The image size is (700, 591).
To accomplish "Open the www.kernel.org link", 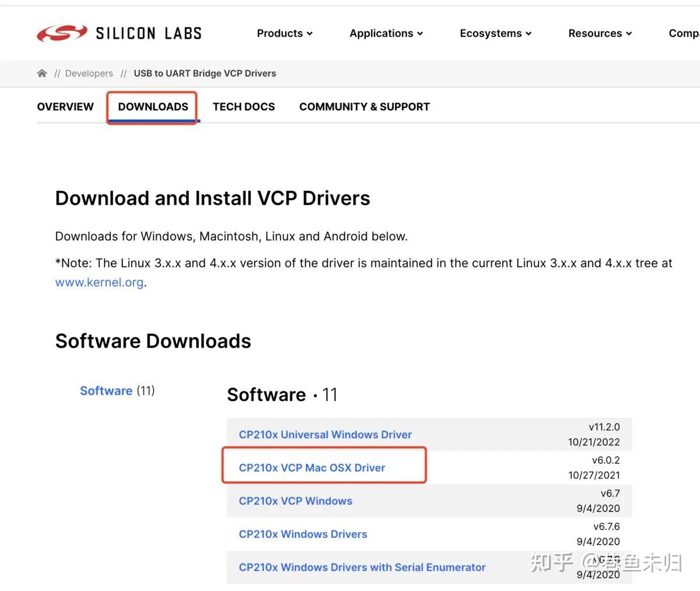I will point(99,282).
